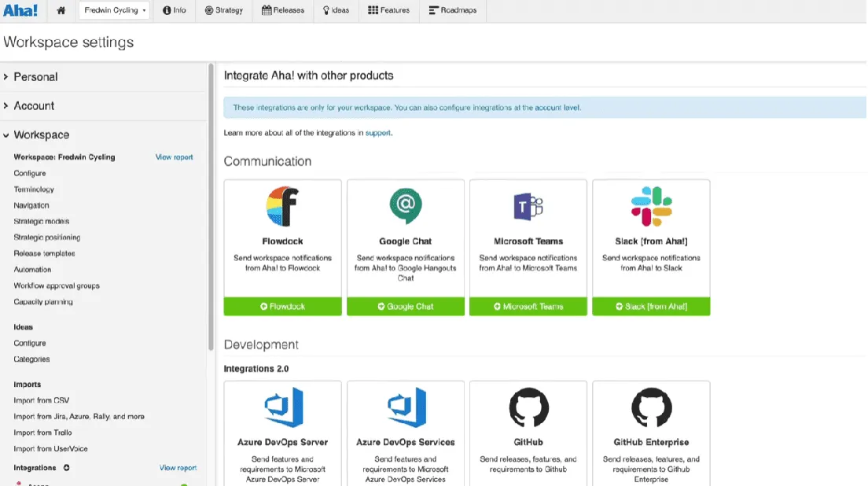
Task: Click the GitHub Enterprise logo
Action: click(x=652, y=407)
